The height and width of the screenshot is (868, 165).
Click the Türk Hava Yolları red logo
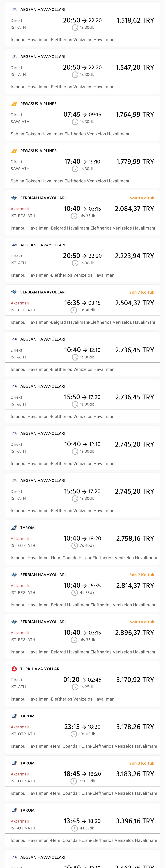[x=14, y=669]
